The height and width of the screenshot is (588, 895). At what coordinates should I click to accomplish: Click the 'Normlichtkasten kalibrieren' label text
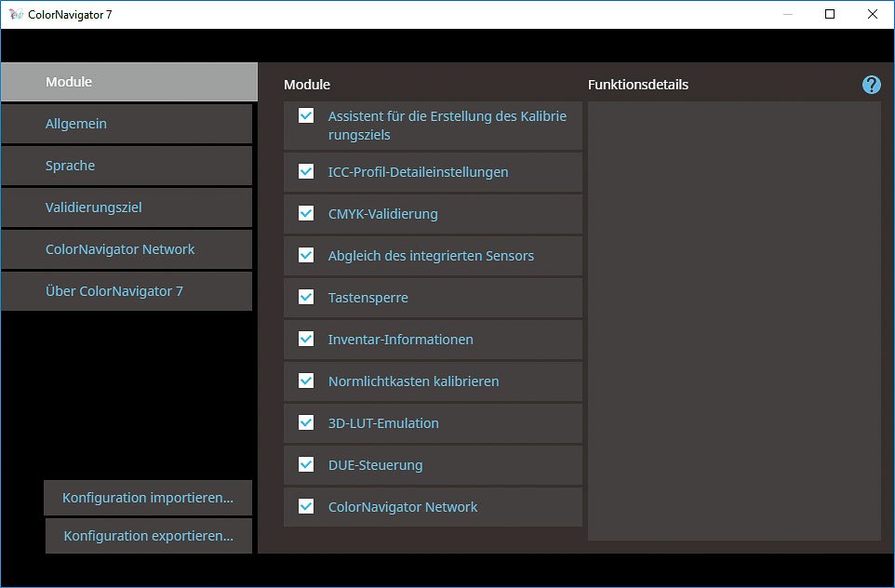(414, 381)
